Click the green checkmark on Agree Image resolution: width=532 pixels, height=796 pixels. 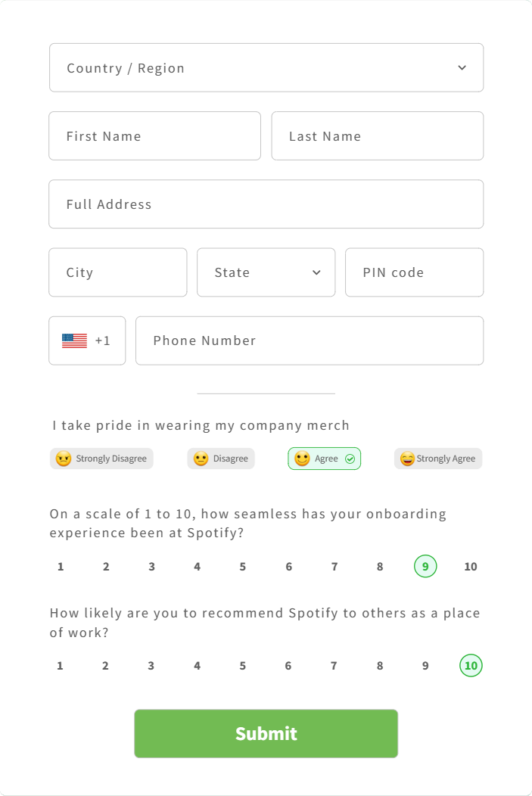coord(350,459)
